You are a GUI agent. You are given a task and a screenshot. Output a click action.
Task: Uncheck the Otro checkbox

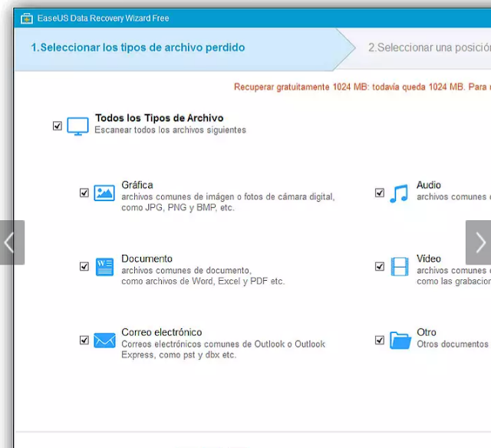pos(380,340)
